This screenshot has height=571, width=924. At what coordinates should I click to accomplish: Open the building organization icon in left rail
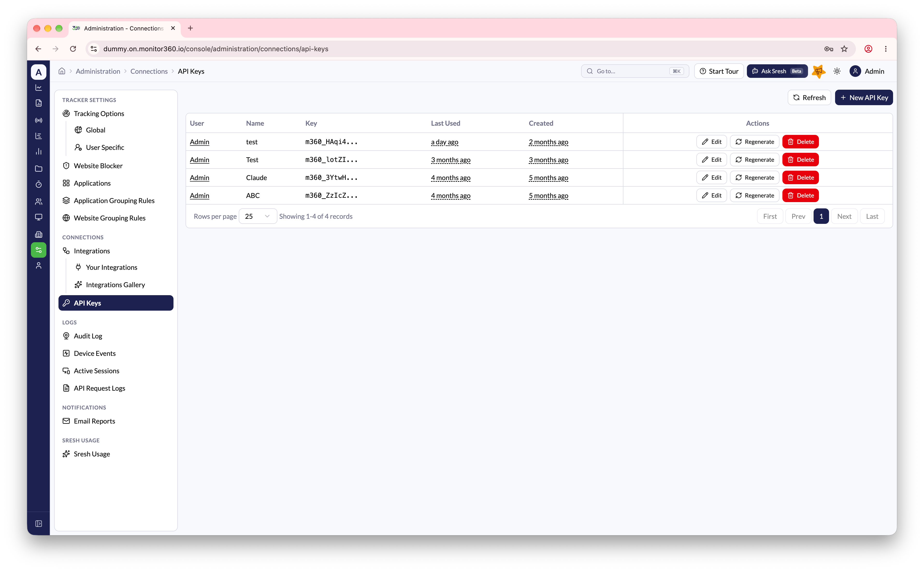[38, 234]
